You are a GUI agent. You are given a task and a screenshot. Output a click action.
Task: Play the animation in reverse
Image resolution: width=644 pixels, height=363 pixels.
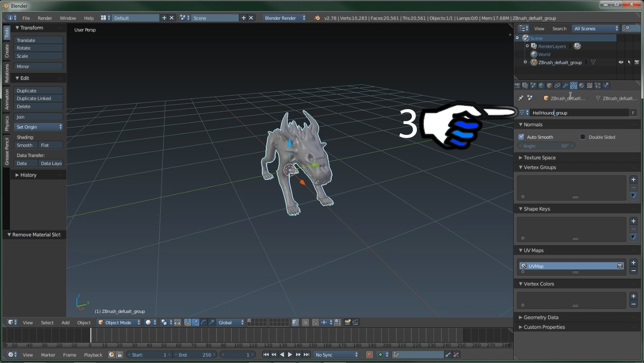click(282, 355)
